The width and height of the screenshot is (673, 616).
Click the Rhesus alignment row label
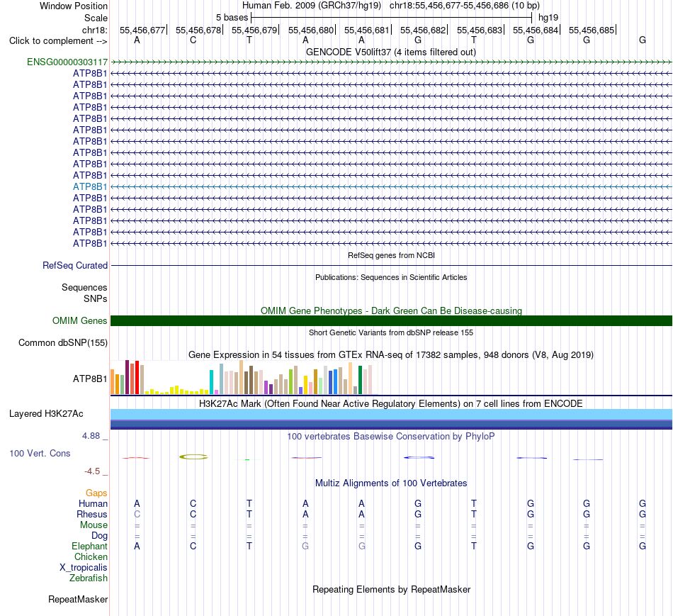tap(92, 515)
